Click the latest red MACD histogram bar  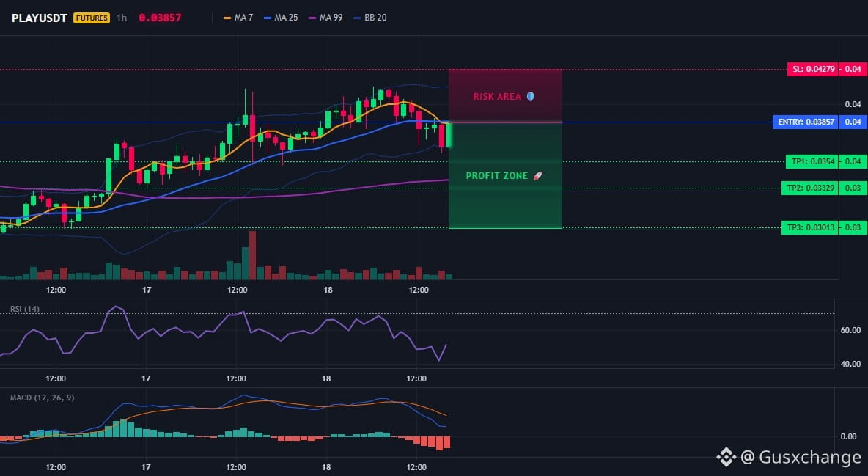(446, 442)
